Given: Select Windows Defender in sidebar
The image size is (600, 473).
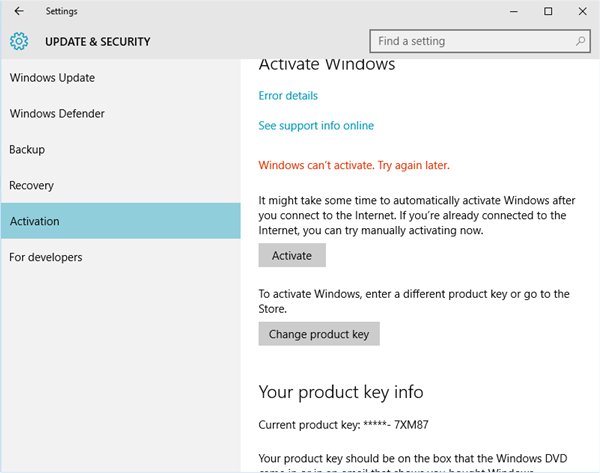Looking at the screenshot, I should click(x=57, y=114).
